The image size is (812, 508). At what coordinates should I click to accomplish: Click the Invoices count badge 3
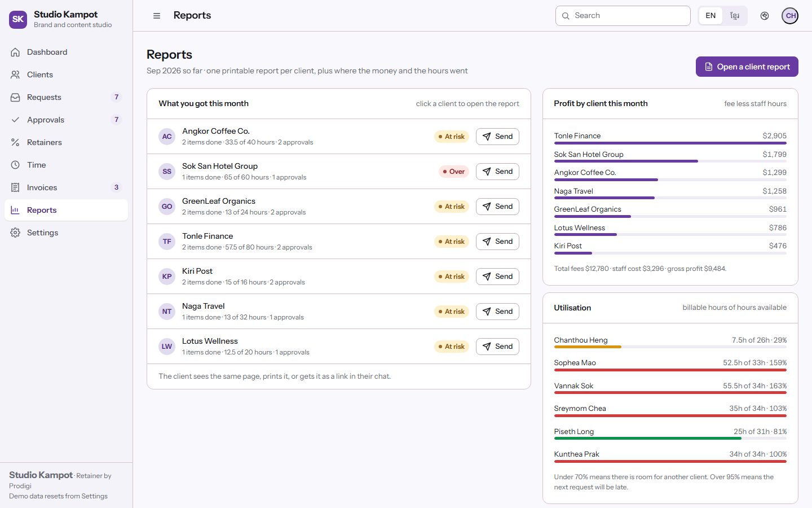117,187
